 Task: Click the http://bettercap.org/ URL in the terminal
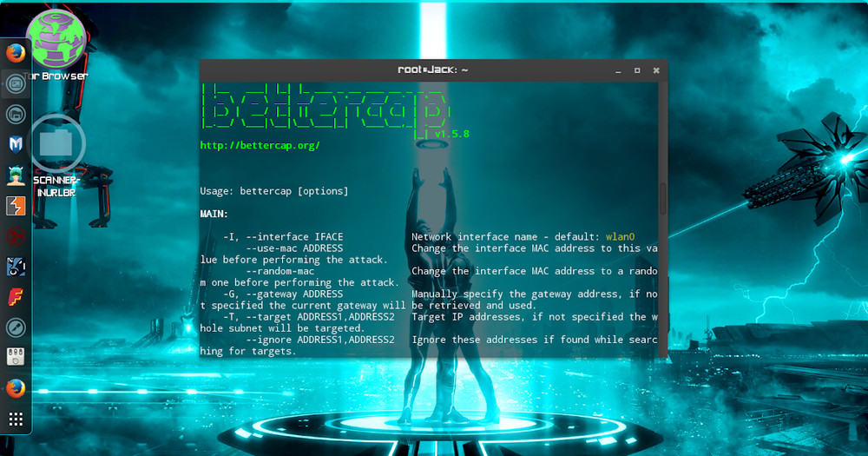(x=260, y=146)
